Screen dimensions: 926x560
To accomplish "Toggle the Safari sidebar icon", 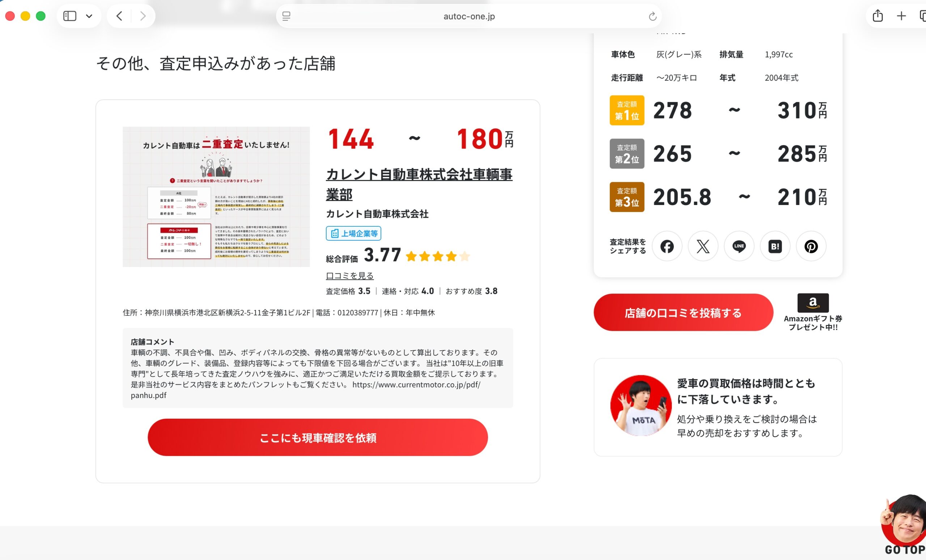I will (x=69, y=16).
